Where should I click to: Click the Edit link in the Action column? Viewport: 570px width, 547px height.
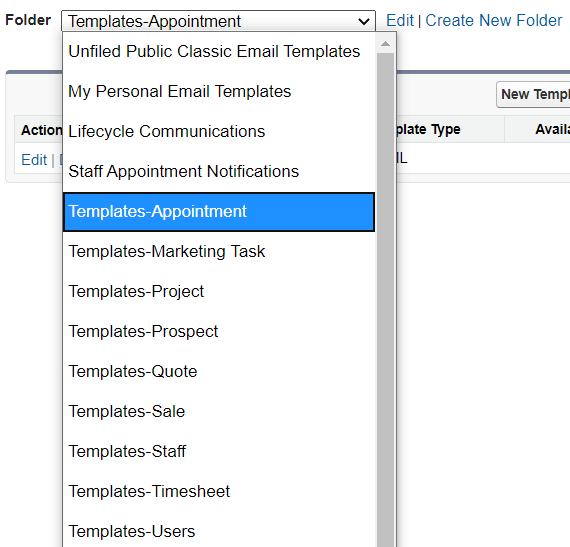click(x=34, y=160)
